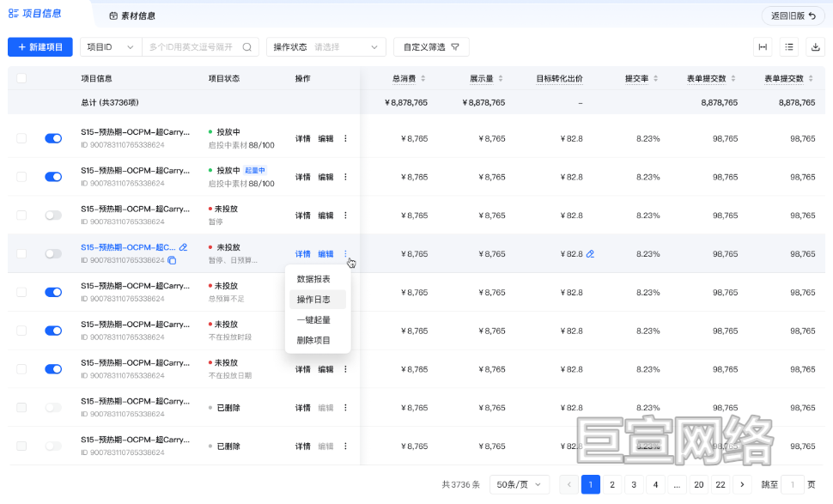The height and width of the screenshot is (504, 833).
Task: Turn off the switch in the 不在投放日期 row
Action: (x=53, y=369)
